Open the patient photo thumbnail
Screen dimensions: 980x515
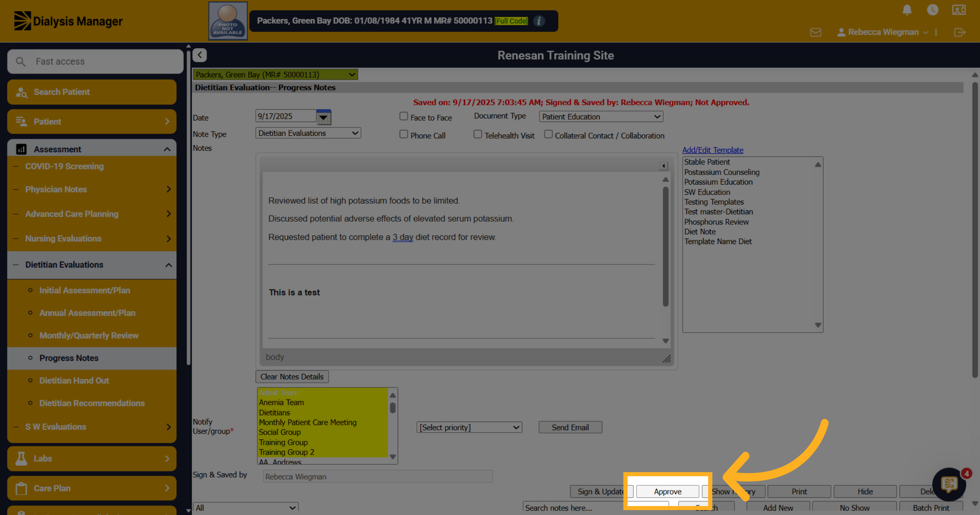click(x=228, y=21)
